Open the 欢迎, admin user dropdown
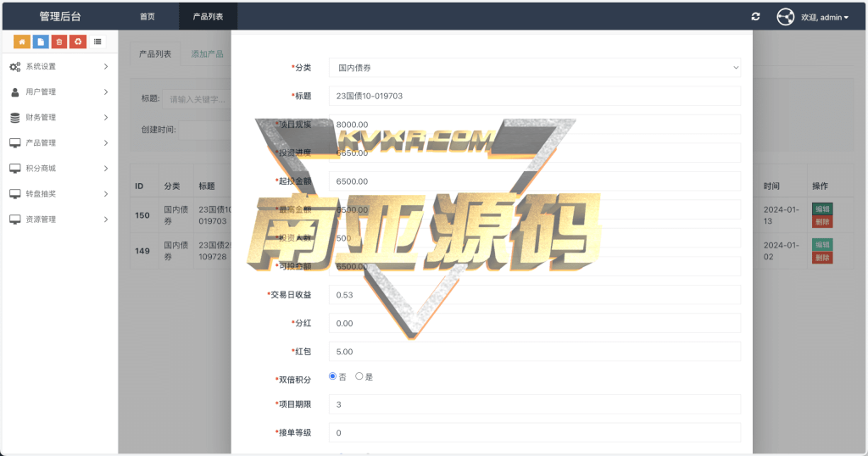 click(x=825, y=17)
